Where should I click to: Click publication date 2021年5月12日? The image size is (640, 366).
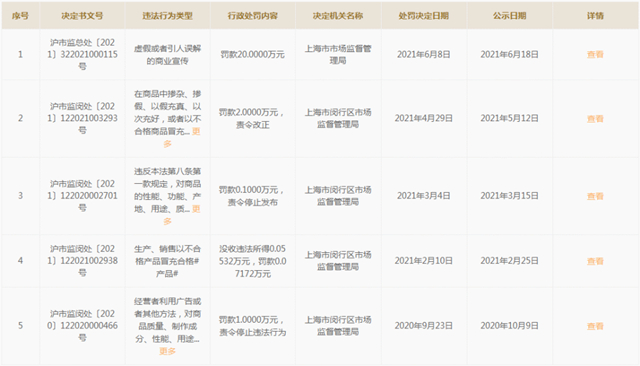point(509,118)
